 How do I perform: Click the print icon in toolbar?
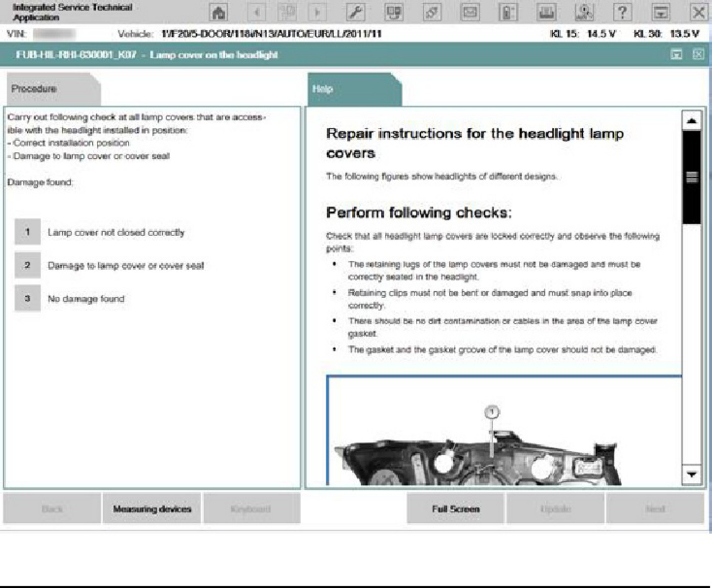click(546, 12)
